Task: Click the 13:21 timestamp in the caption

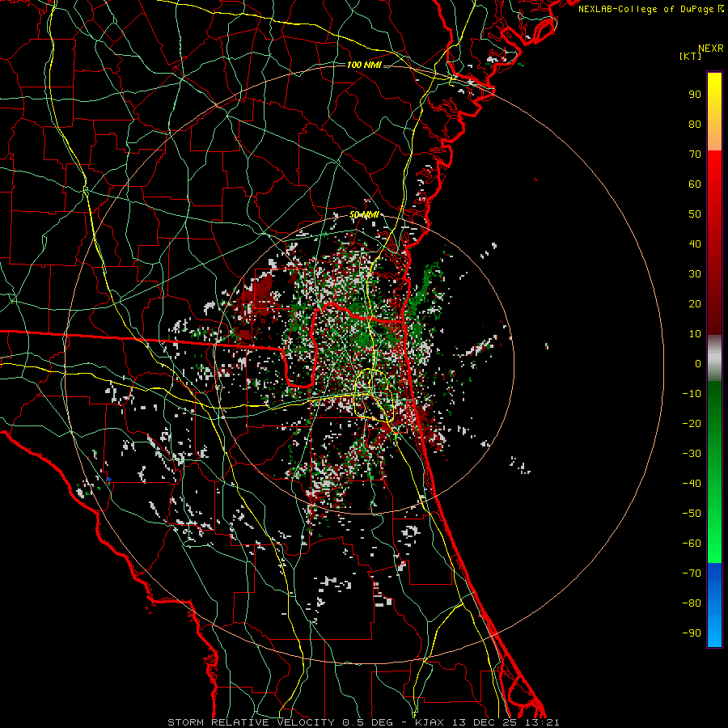Action: (x=542, y=722)
